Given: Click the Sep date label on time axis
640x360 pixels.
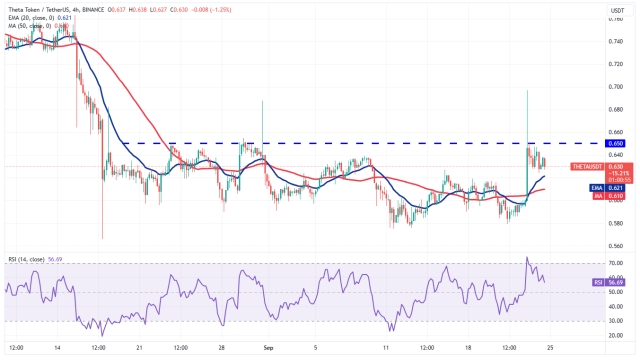Looking at the screenshot, I should 268,348.
